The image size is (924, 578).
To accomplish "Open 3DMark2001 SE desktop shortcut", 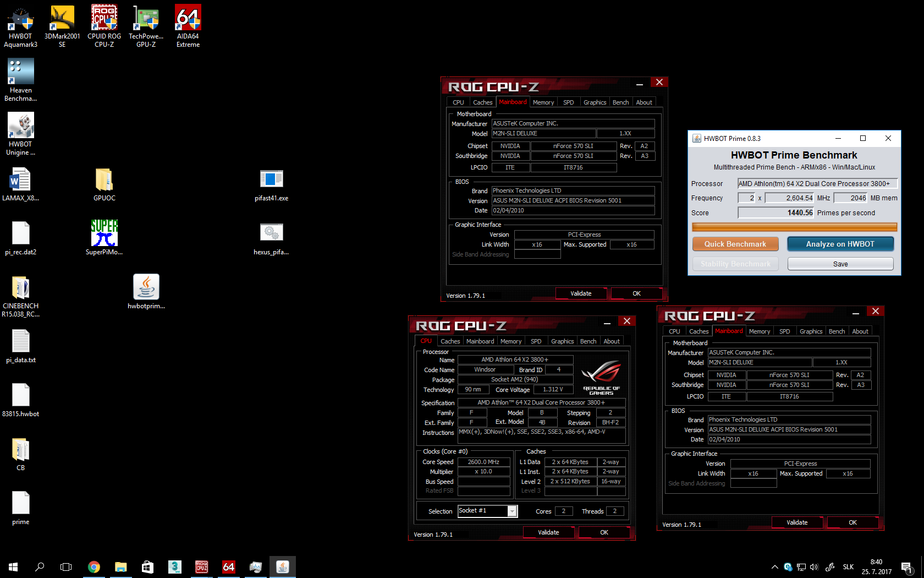I will pyautogui.click(x=62, y=26).
